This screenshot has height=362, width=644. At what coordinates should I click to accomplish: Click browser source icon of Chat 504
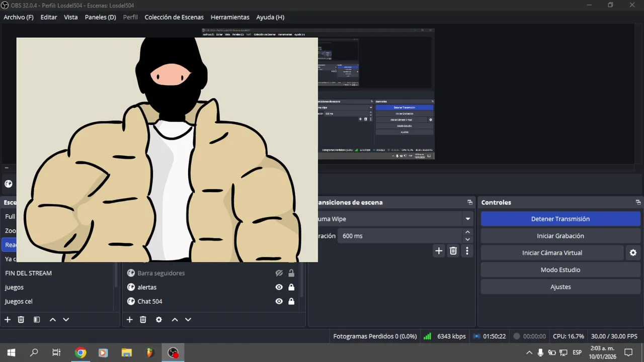131,301
